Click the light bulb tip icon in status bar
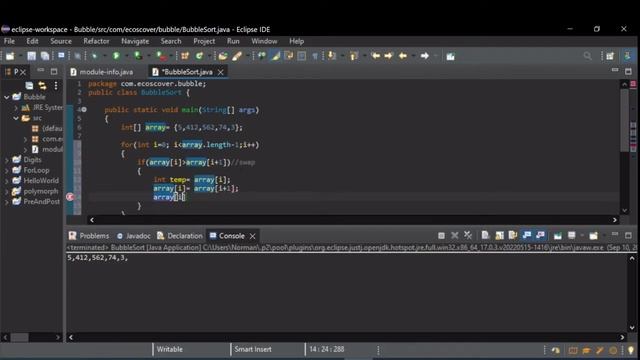The image size is (640, 360). (631, 350)
